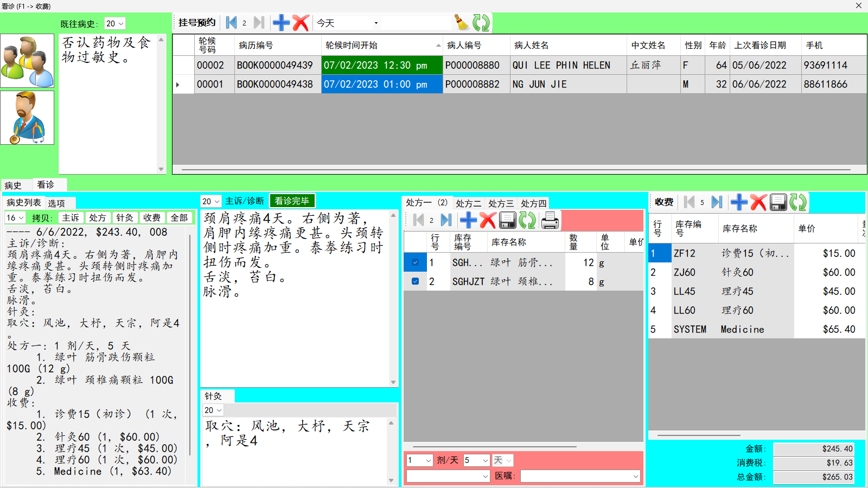Viewport: 868px width, 488px height.
Task: Delete the appointment using the red X
Action: (301, 23)
